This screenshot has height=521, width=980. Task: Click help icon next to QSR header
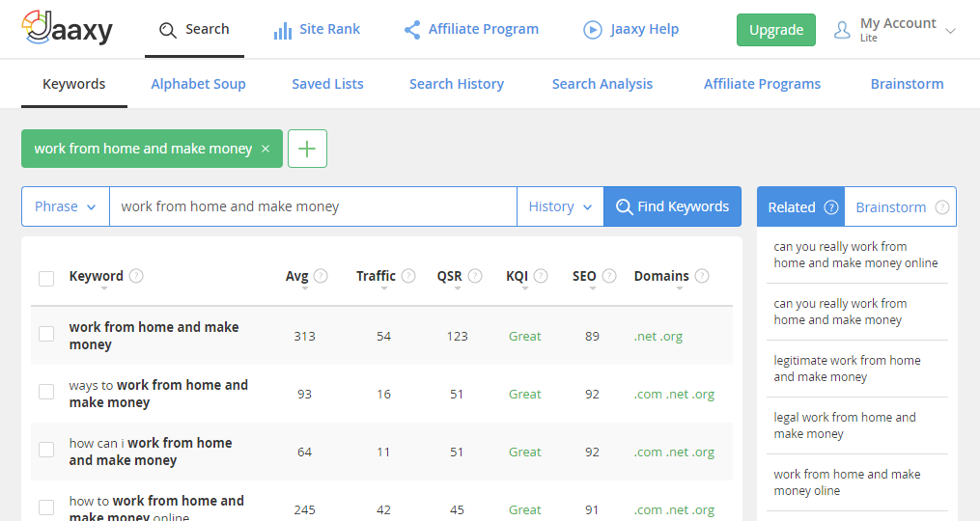[x=475, y=276]
